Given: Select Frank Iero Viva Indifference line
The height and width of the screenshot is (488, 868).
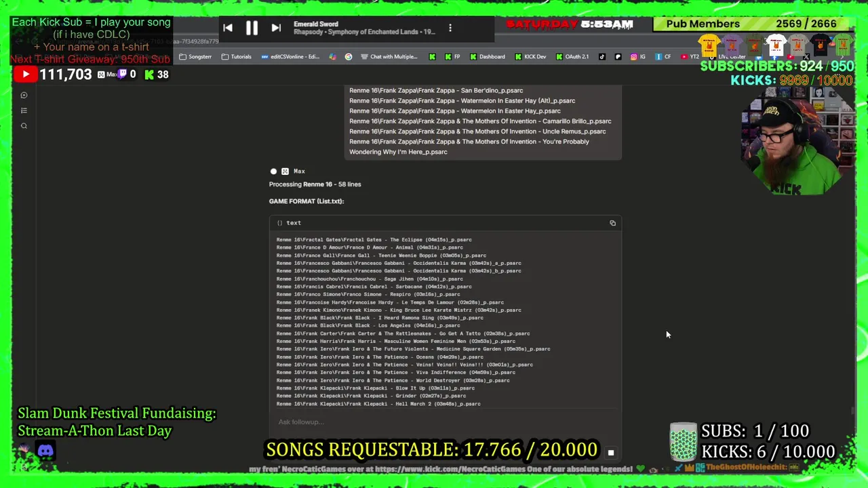Looking at the screenshot, I should point(396,372).
